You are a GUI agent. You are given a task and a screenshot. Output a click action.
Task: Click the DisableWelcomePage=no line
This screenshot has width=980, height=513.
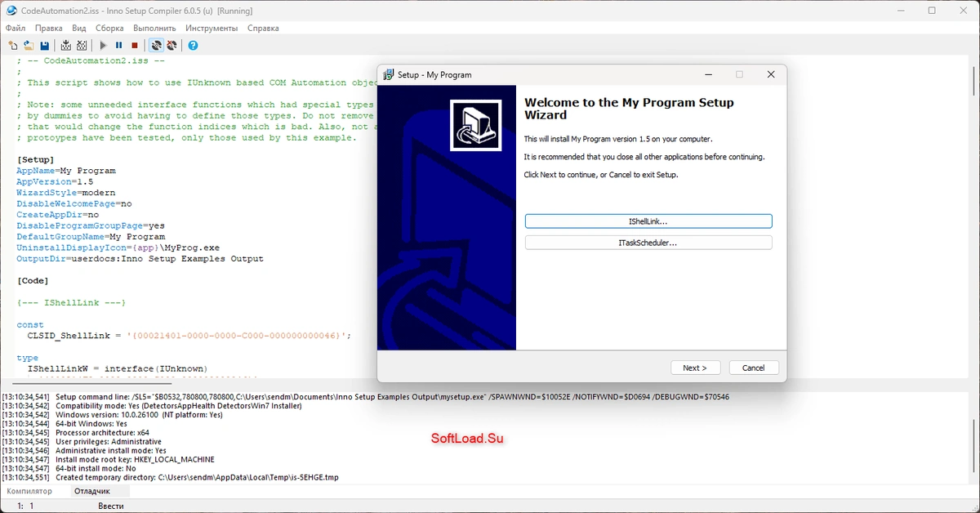pyautogui.click(x=74, y=203)
